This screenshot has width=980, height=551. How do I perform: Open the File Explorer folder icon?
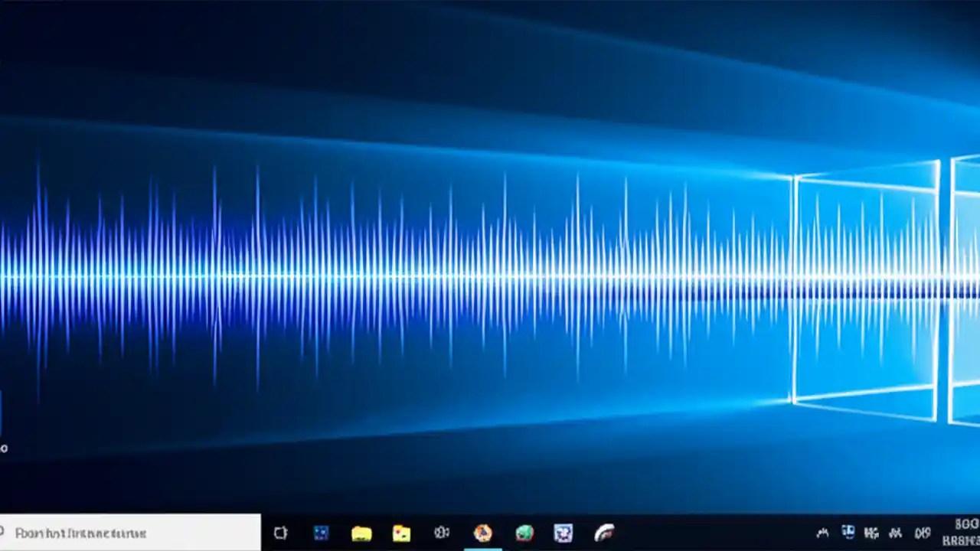tap(362, 532)
